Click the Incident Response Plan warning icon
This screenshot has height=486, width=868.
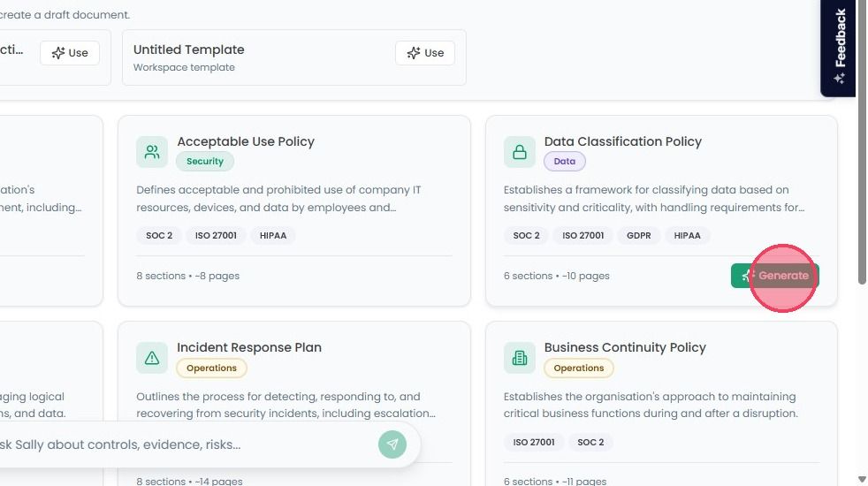(152, 358)
